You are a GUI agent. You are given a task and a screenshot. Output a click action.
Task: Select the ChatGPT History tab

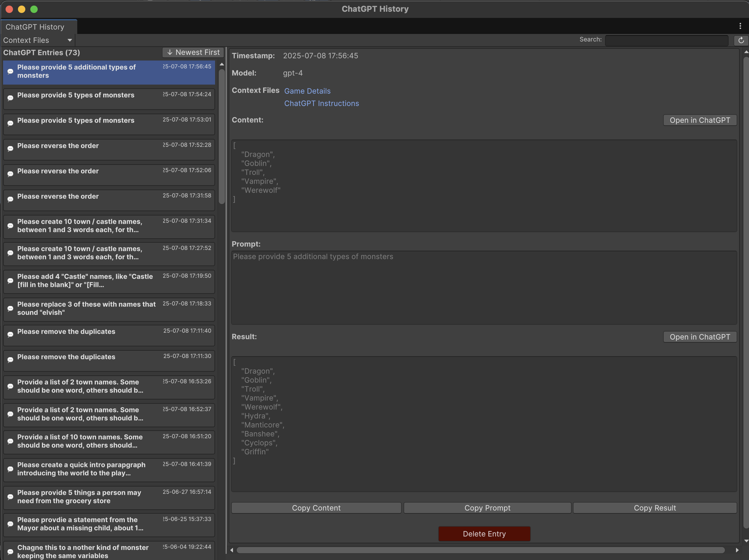pyautogui.click(x=35, y=27)
